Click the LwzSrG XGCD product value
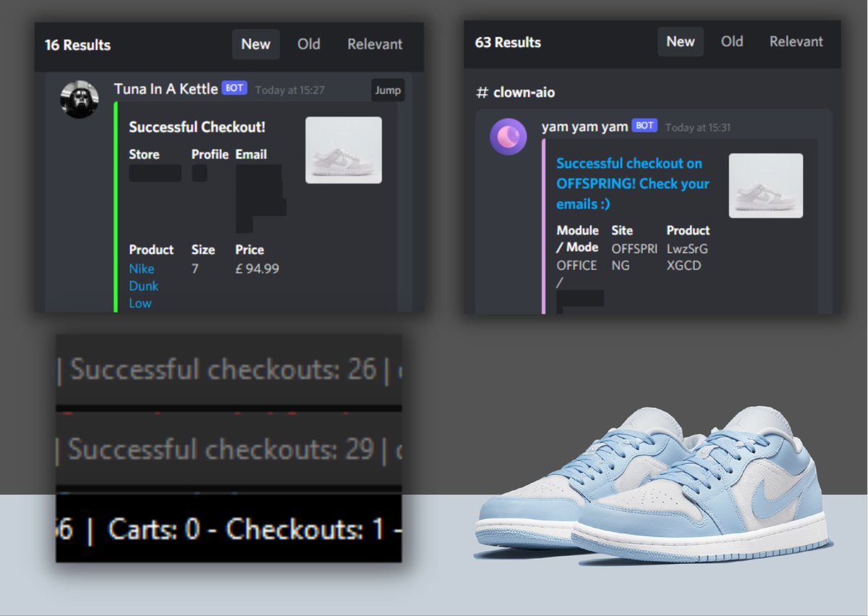 (x=687, y=257)
